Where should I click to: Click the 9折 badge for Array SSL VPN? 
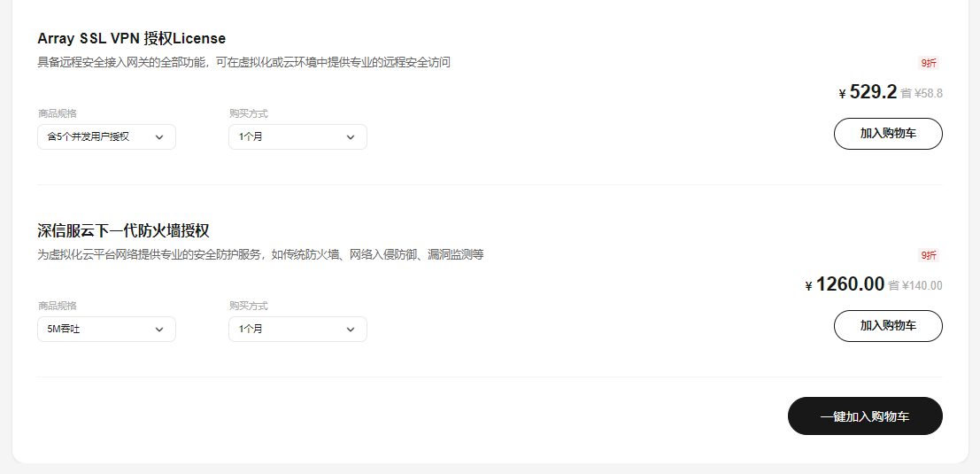(x=928, y=63)
